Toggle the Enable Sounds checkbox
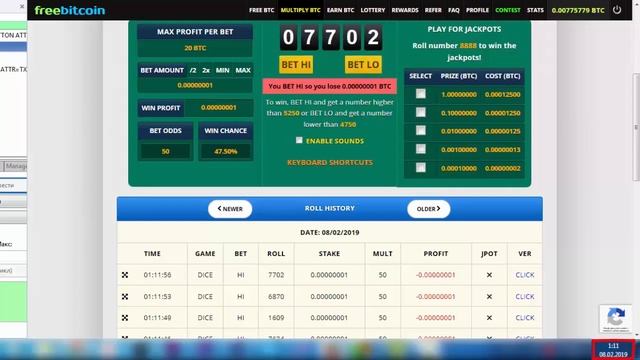The width and height of the screenshot is (640, 360). coord(299,140)
